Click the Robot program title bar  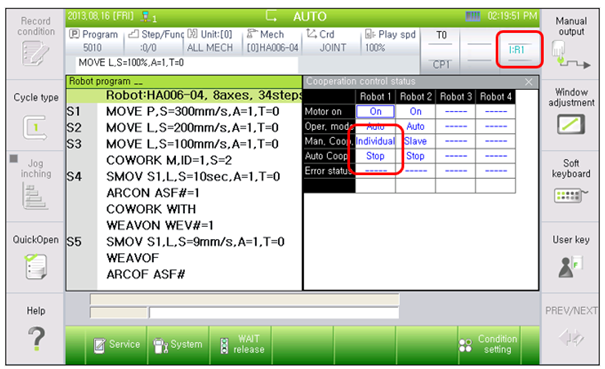(184, 82)
